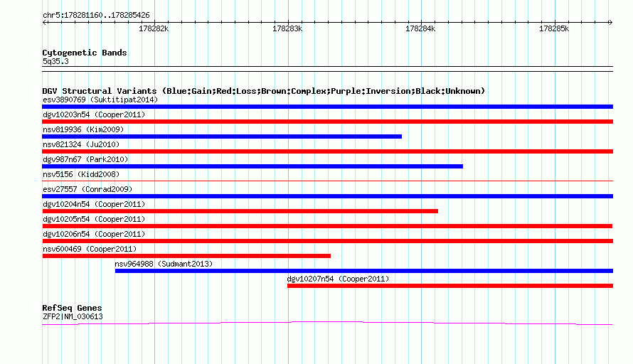Click the dgv10207n54 (Cooper2011) red bar
633x364 pixels.
[450, 286]
